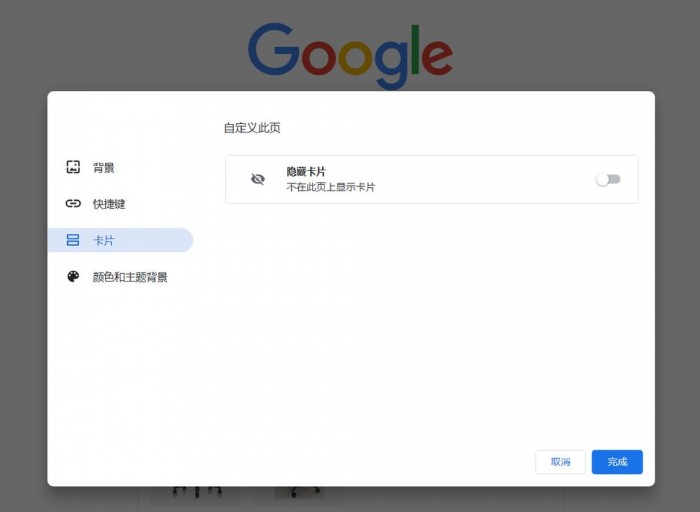The height and width of the screenshot is (512, 700).
Task: Click the cards (卡片) stacked icon
Action: (x=73, y=240)
